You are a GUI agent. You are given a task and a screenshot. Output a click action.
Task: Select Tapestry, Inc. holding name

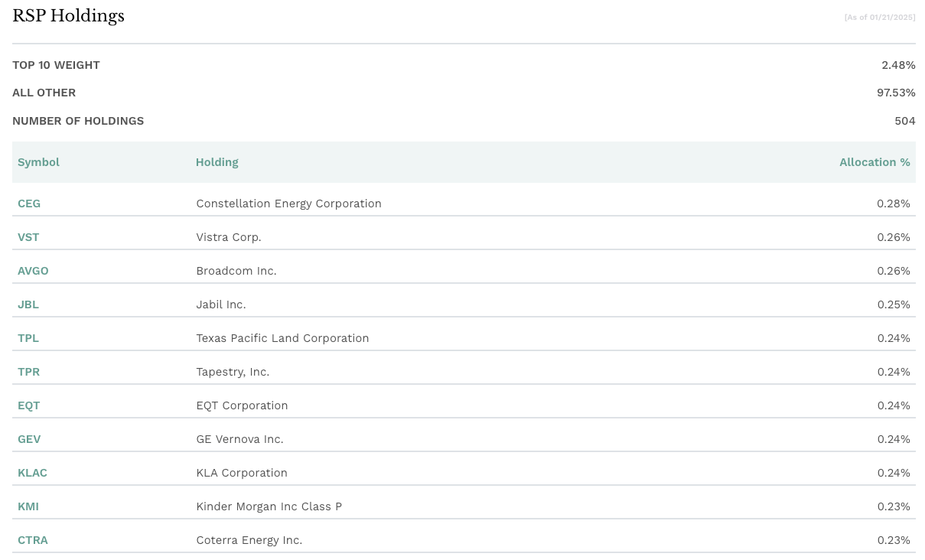(233, 372)
